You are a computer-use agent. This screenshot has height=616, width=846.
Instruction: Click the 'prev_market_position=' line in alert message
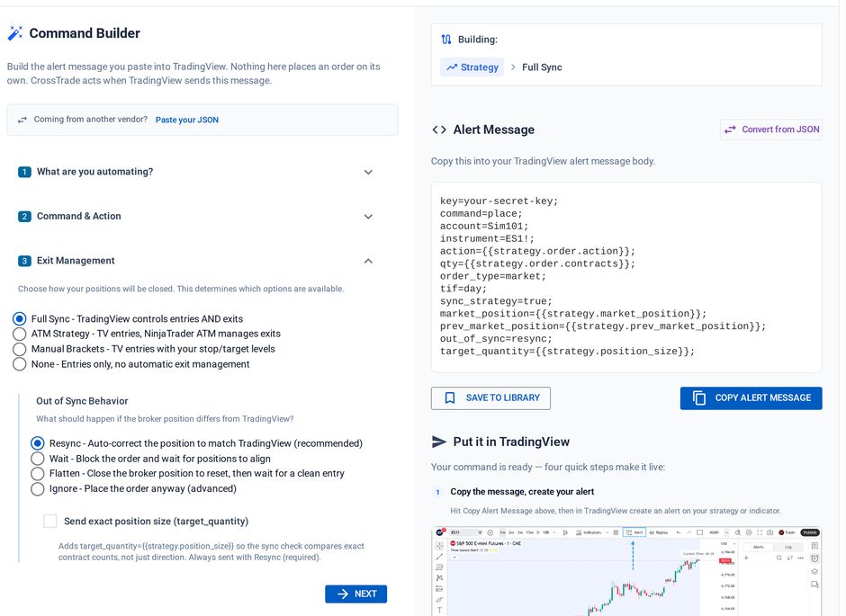click(x=603, y=326)
